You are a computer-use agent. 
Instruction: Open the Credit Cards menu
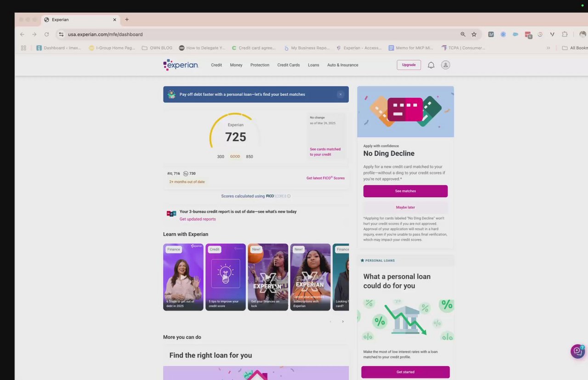pyautogui.click(x=288, y=65)
